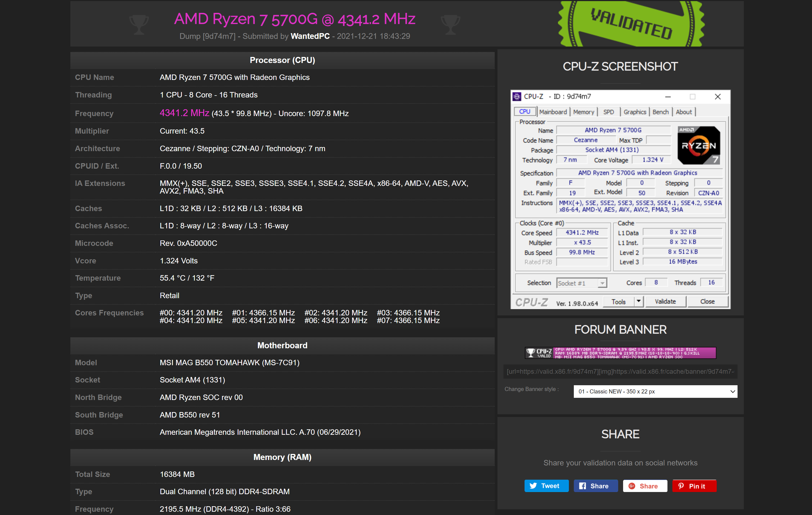The image size is (812, 515).
Task: Click the Facebook icon on Share button
Action: pos(582,486)
